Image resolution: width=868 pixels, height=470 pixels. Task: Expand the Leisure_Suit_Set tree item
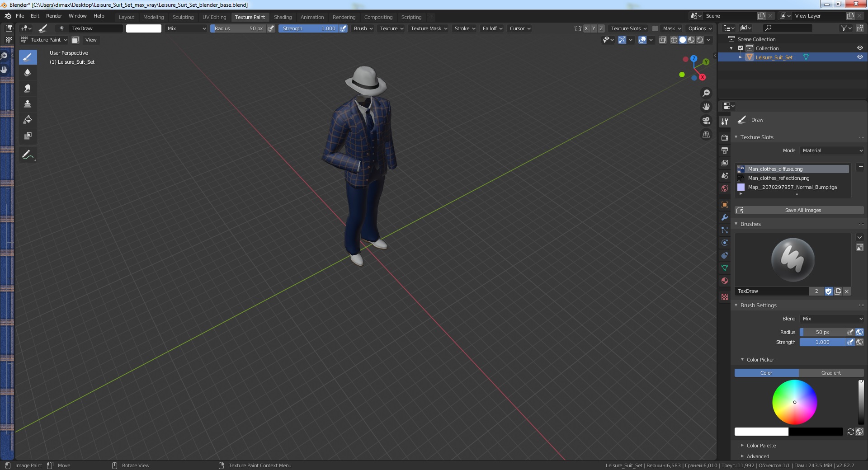click(741, 57)
